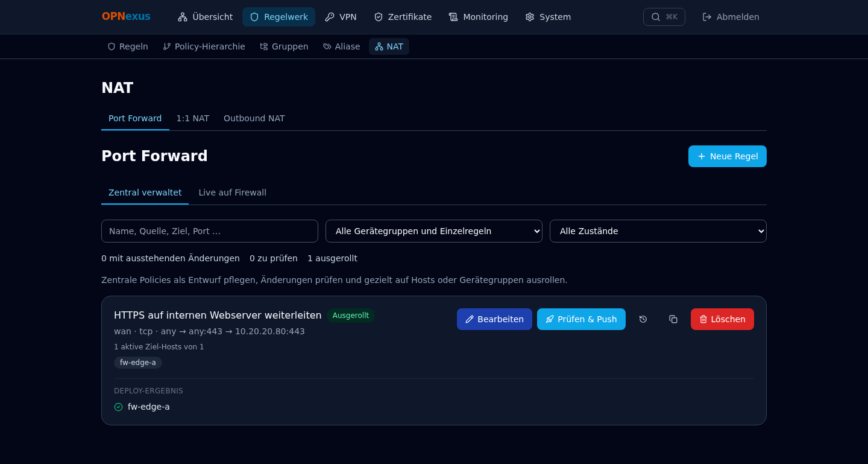The height and width of the screenshot is (464, 868).
Task: Focus the Name, Quelle, Ziel, Port search field
Action: [210, 231]
